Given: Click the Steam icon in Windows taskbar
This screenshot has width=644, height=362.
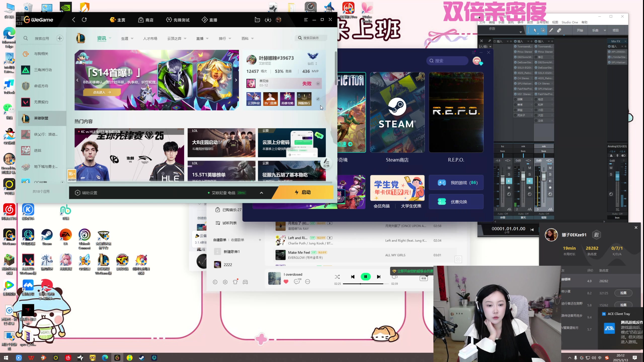Looking at the screenshot, I should (142, 357).
